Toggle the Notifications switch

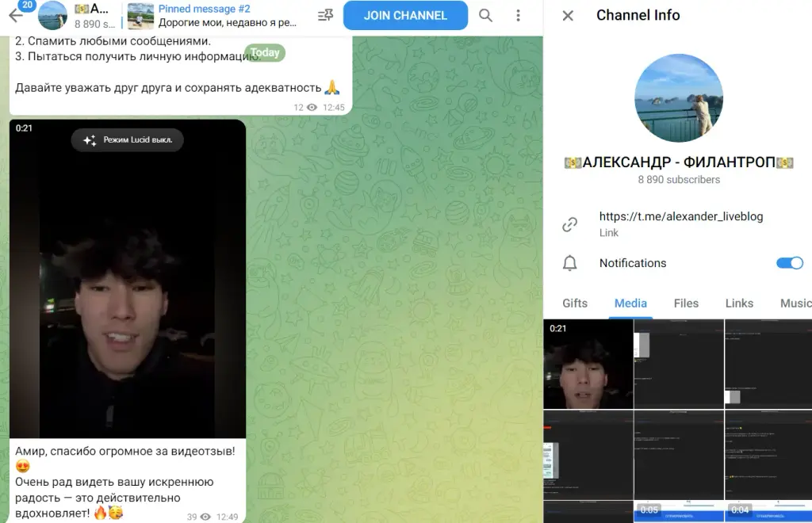[x=790, y=263]
